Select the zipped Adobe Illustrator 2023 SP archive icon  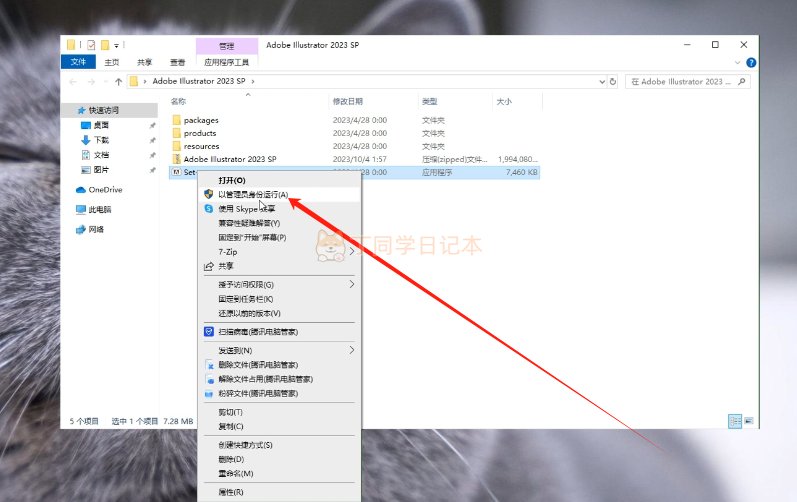pyautogui.click(x=176, y=159)
